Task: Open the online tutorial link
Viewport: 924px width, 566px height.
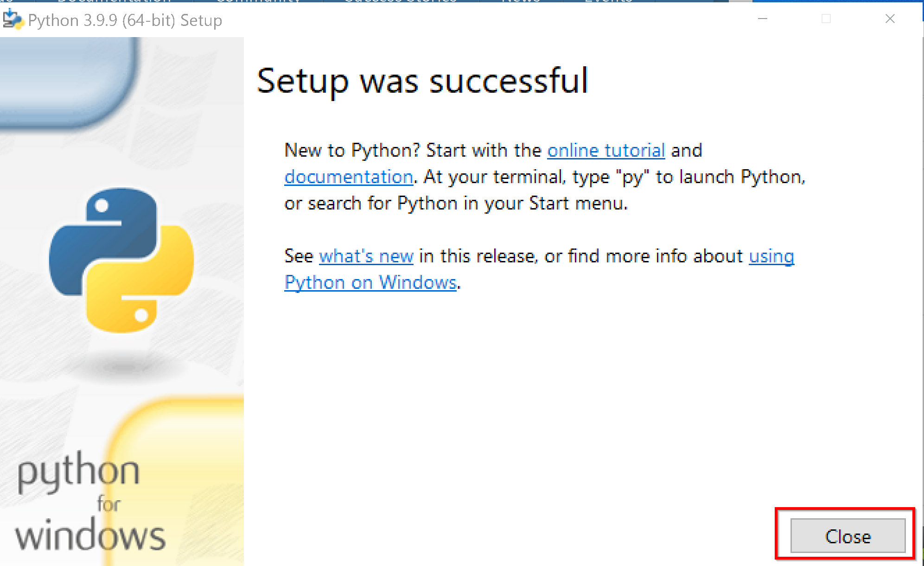Action: point(606,151)
